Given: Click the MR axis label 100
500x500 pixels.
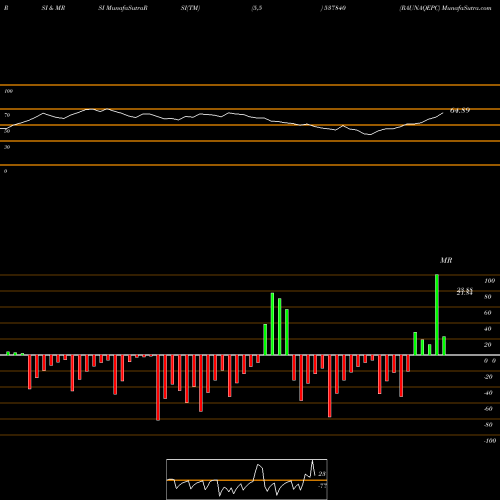Looking at the screenshot, I should pyautogui.click(x=490, y=281).
